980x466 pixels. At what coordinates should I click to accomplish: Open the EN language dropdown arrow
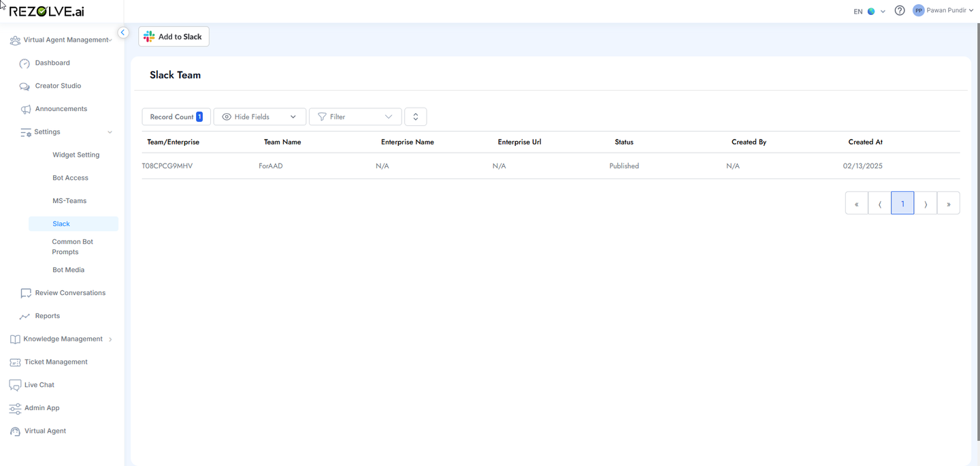tap(883, 12)
